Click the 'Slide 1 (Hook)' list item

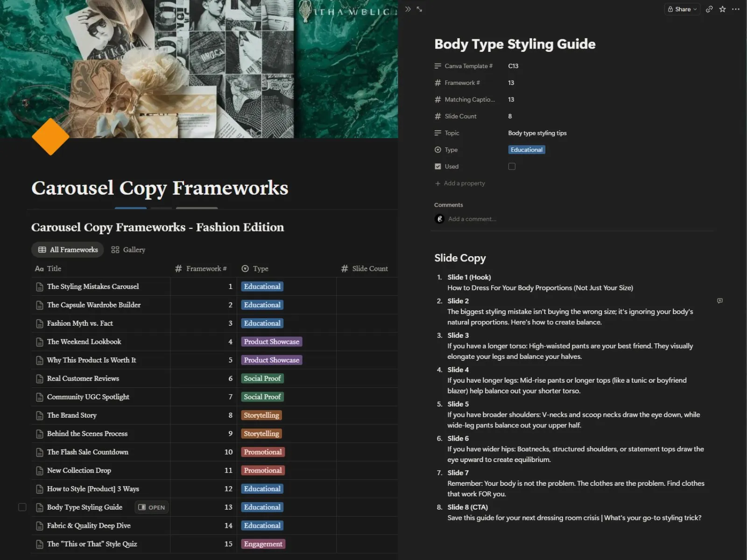tap(469, 277)
